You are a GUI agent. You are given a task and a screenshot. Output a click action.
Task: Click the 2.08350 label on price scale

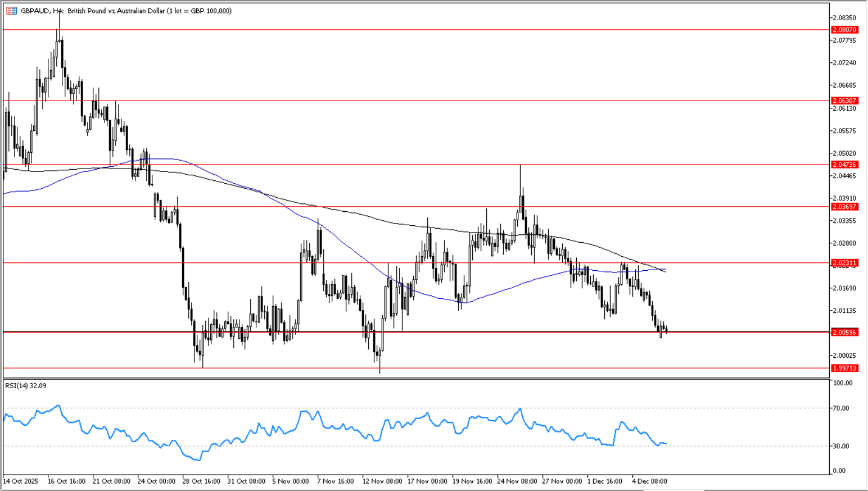(x=844, y=18)
